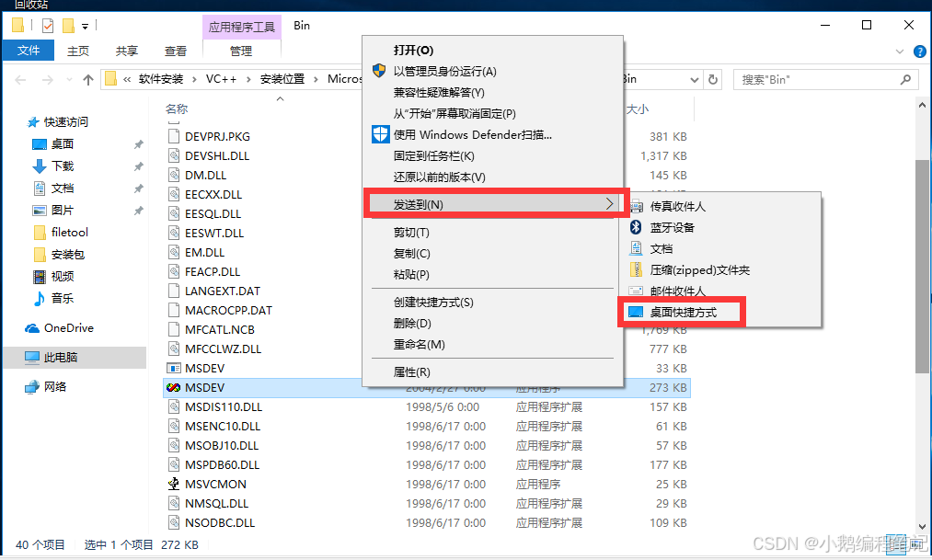Open the address bar dropdown next to Bin
Viewport: 932px width, 560px height.
click(x=696, y=79)
